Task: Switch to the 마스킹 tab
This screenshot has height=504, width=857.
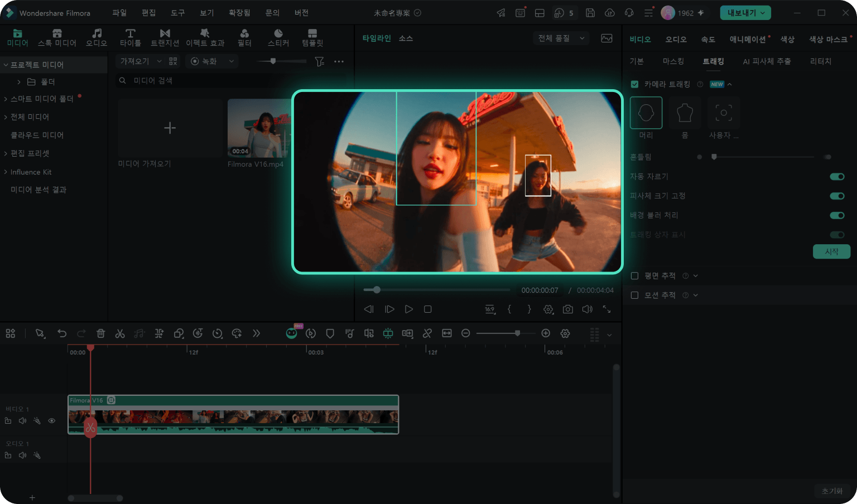Action: [x=673, y=61]
